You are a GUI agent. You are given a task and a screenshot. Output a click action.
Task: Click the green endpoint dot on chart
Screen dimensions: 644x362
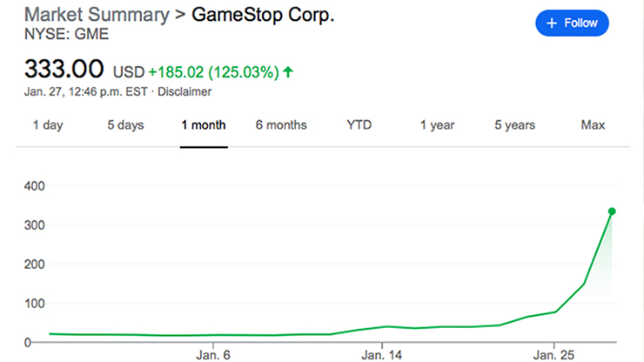point(612,211)
